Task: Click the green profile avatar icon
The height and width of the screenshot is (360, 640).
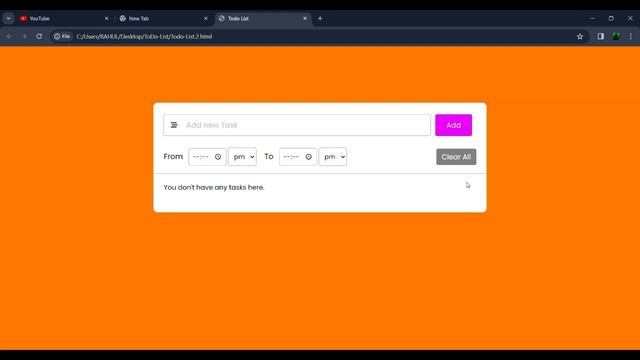Action: coord(616,36)
